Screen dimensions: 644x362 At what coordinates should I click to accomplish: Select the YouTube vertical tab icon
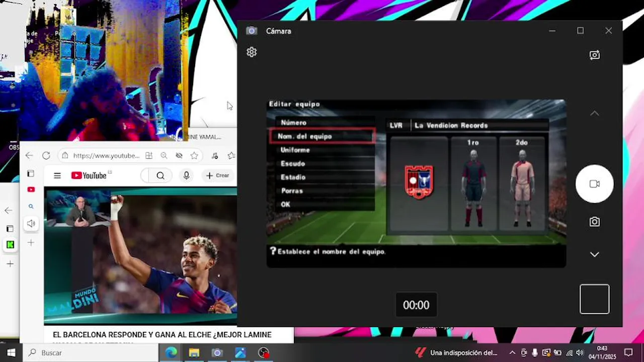coord(31,190)
